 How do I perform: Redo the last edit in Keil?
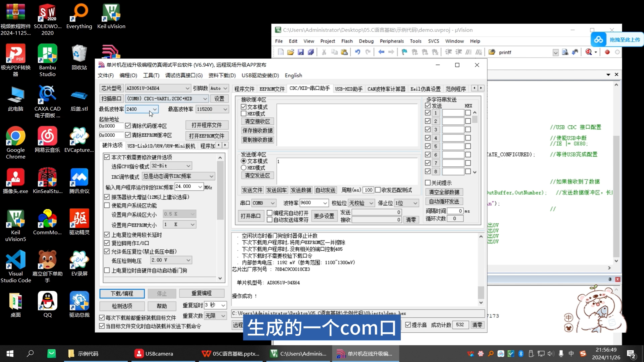point(368,52)
